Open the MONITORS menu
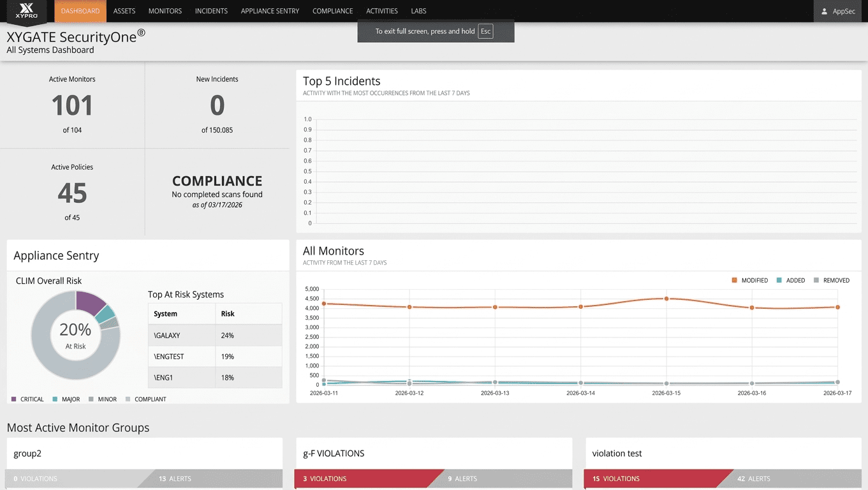The width and height of the screenshot is (868, 490). (165, 11)
